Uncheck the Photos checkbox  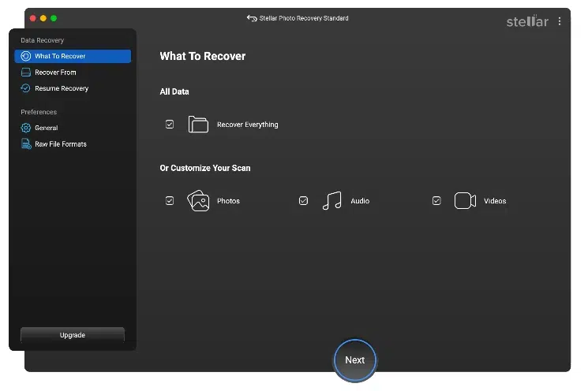[x=170, y=201]
